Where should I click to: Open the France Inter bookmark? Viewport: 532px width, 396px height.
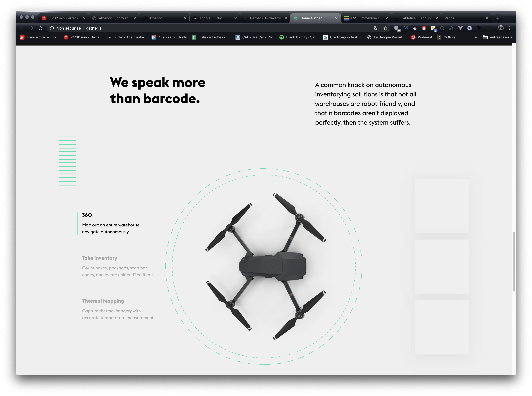[x=39, y=37]
